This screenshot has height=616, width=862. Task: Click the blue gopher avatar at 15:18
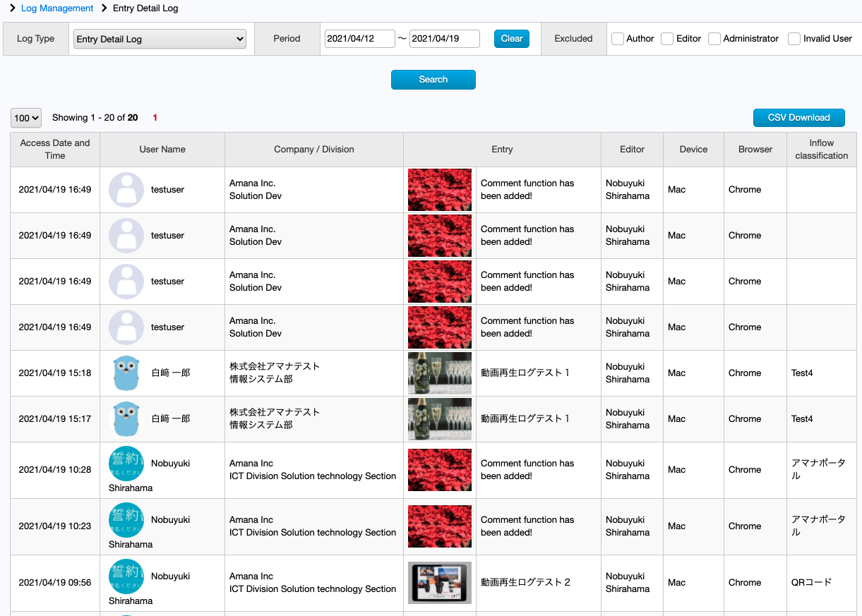[x=126, y=373]
